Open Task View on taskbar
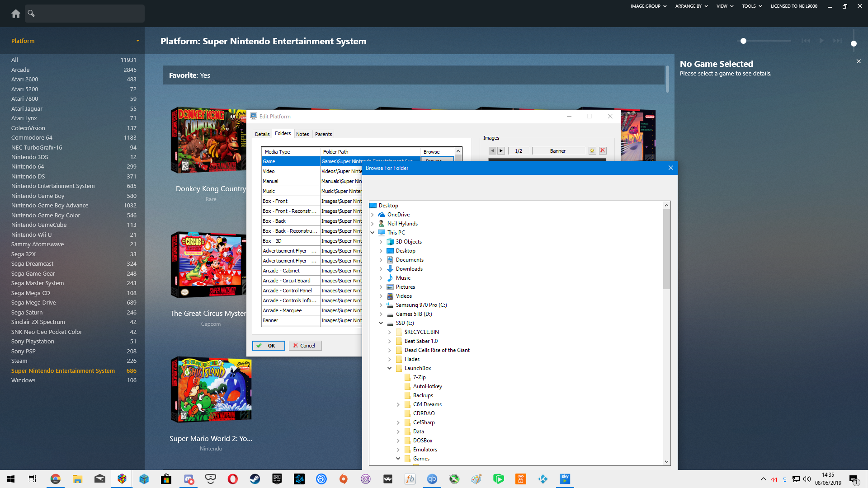This screenshot has height=488, width=868. pos(33,479)
